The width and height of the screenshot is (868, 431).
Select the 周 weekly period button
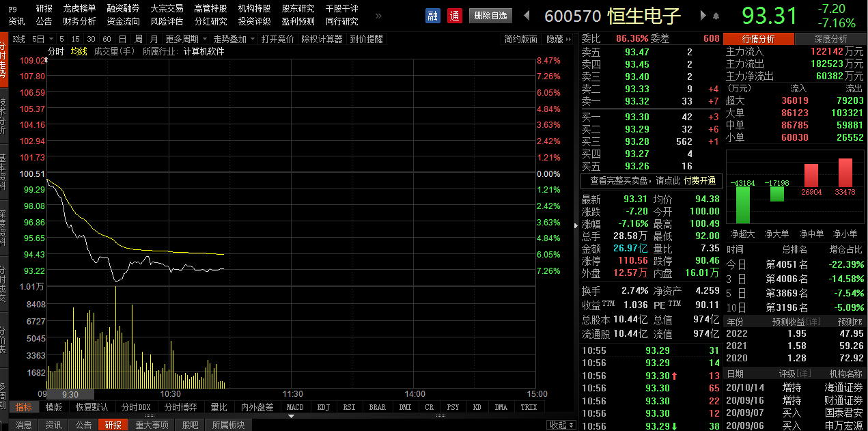coord(139,39)
